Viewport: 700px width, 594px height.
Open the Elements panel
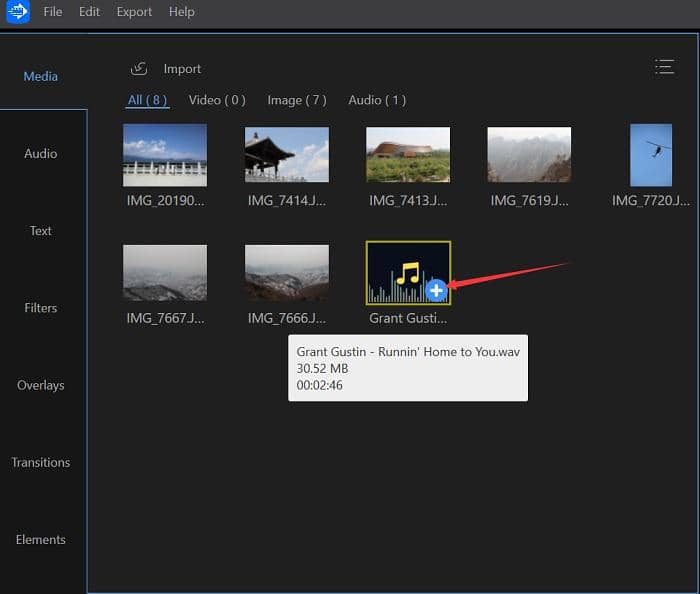tap(41, 540)
